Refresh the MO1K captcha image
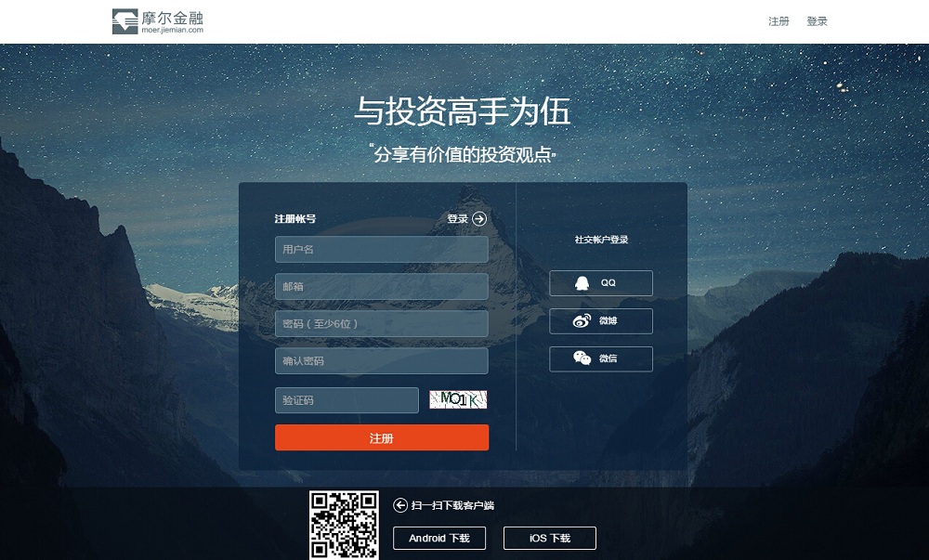929x560 pixels. pyautogui.click(x=458, y=400)
